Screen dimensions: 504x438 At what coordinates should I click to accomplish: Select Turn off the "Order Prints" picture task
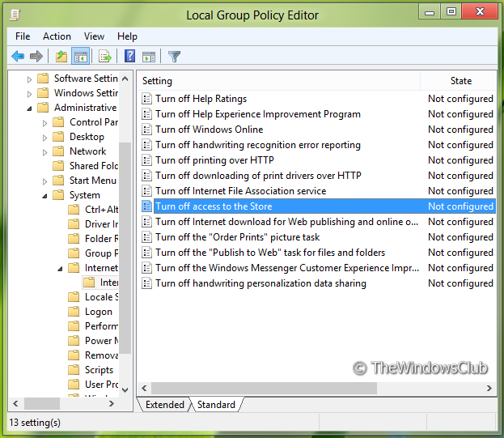coord(238,237)
